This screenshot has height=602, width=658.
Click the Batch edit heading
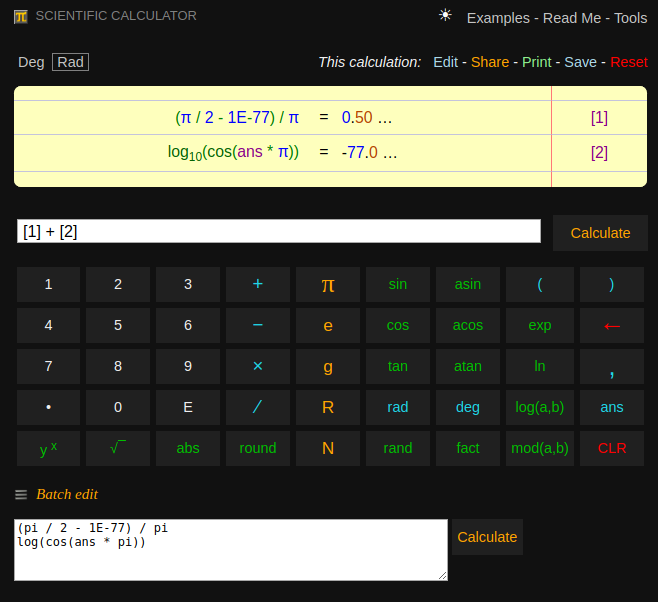tap(67, 495)
